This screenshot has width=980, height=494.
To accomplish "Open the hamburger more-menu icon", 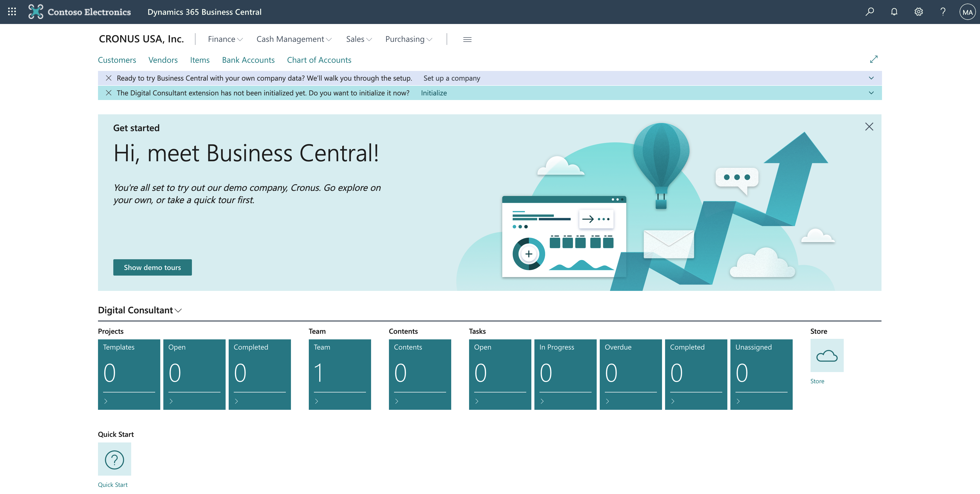I will (467, 40).
